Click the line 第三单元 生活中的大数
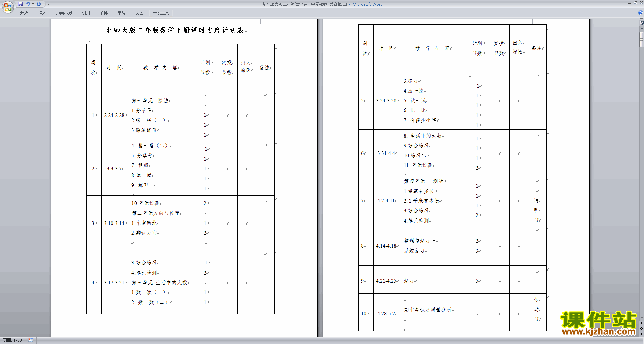Viewport: 644px width, 344px height. tap(160, 283)
